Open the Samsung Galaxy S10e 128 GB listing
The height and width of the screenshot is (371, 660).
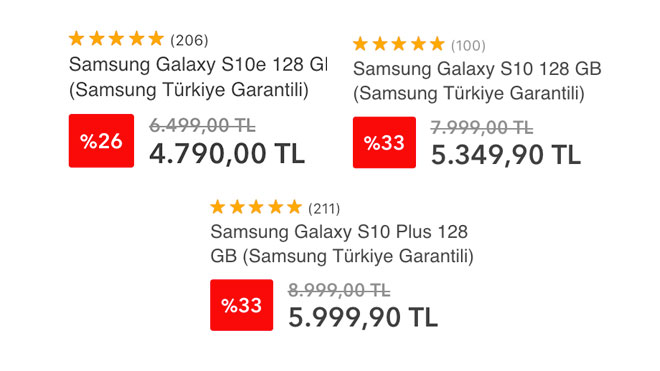[x=198, y=77]
